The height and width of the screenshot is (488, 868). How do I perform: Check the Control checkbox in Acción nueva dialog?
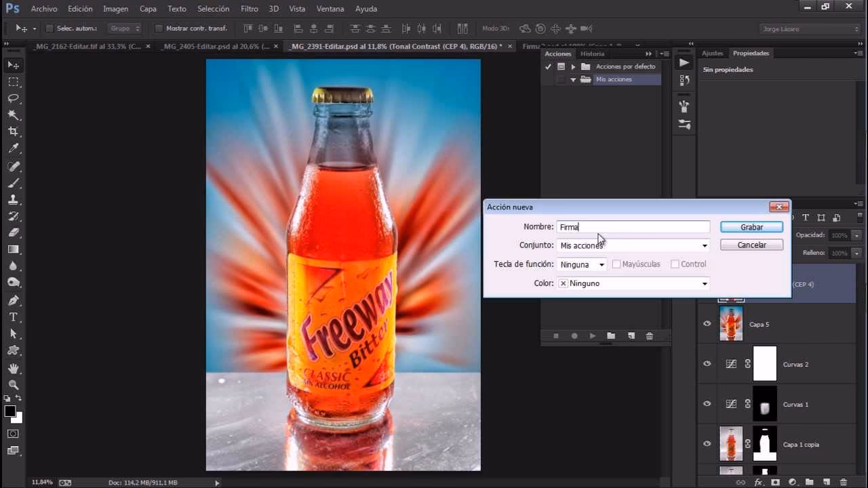pos(675,264)
